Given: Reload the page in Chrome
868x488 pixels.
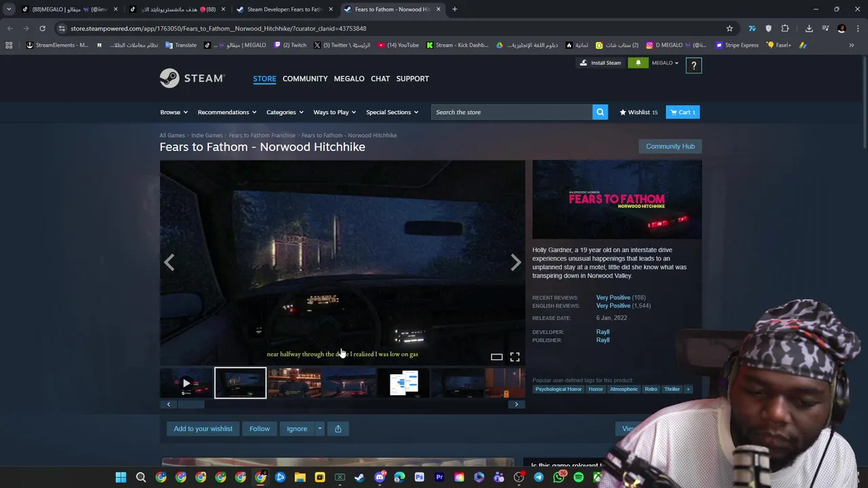Looking at the screenshot, I should pos(42,28).
